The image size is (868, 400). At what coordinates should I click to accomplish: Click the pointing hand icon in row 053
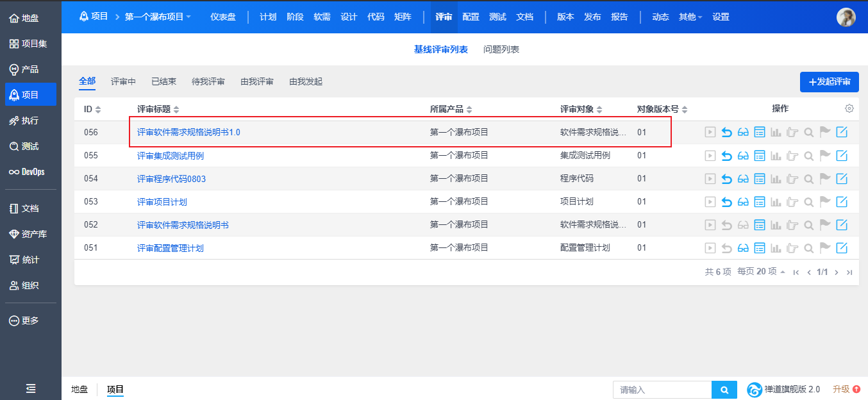792,202
